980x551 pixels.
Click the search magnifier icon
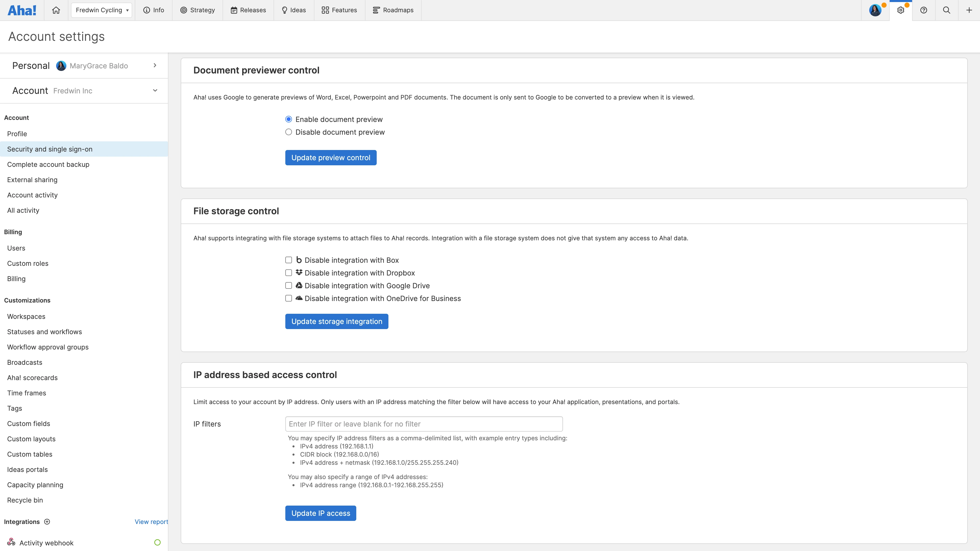(x=946, y=10)
